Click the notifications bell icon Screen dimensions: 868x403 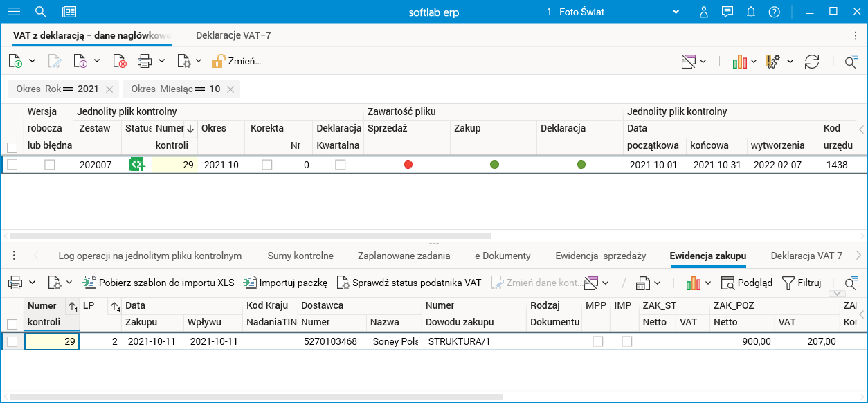751,12
